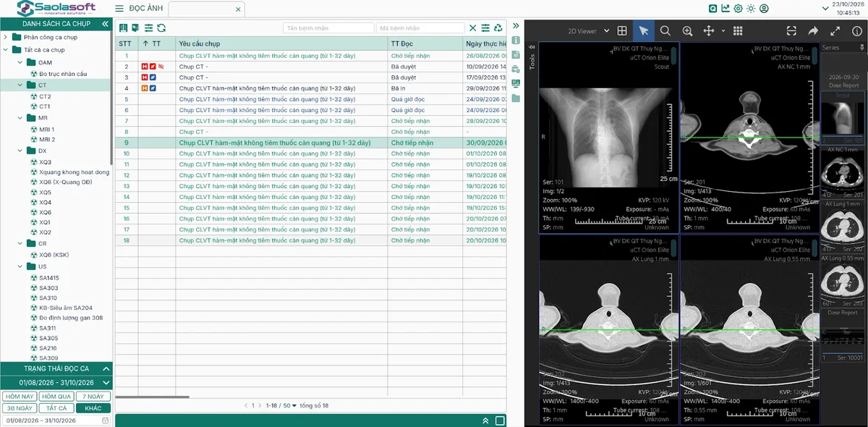Open the nine-dot tools grid in viewer
868x427 pixels.
(738, 31)
